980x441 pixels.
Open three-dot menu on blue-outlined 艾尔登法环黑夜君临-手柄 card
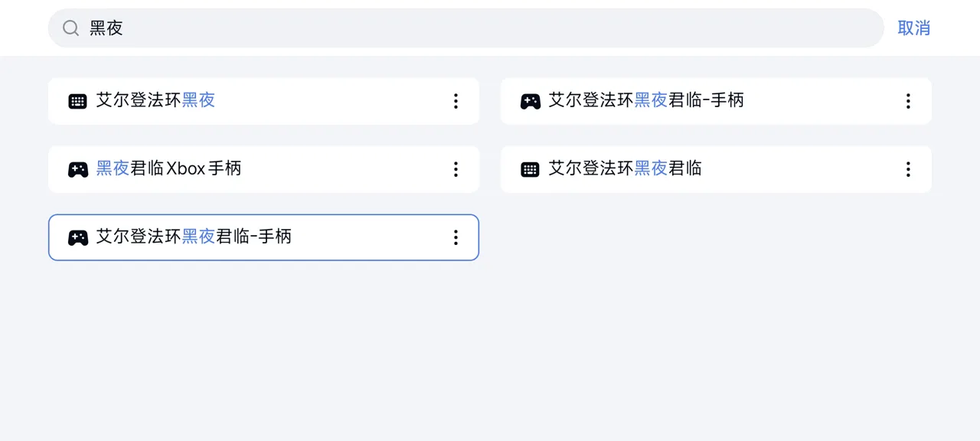456,237
